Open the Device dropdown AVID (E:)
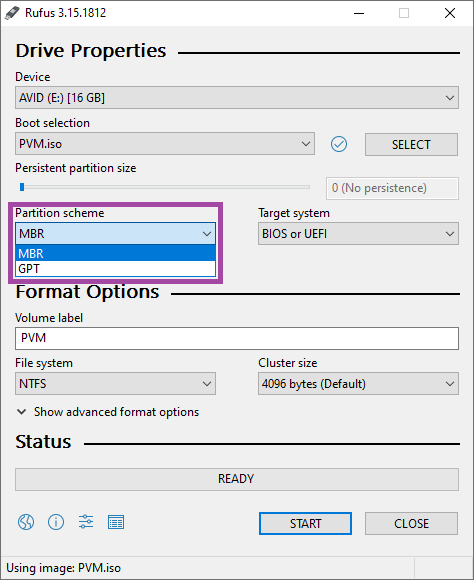This screenshot has height=581, width=475. [x=237, y=98]
